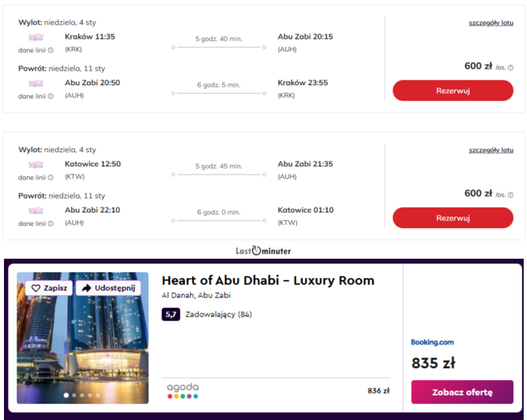Show price info icon next to first 600 zł

pos(511,67)
